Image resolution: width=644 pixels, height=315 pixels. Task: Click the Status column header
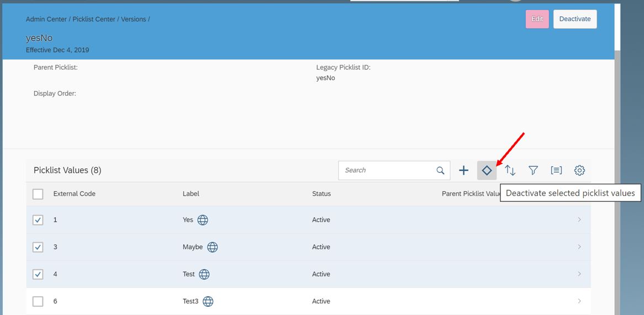(x=321, y=194)
